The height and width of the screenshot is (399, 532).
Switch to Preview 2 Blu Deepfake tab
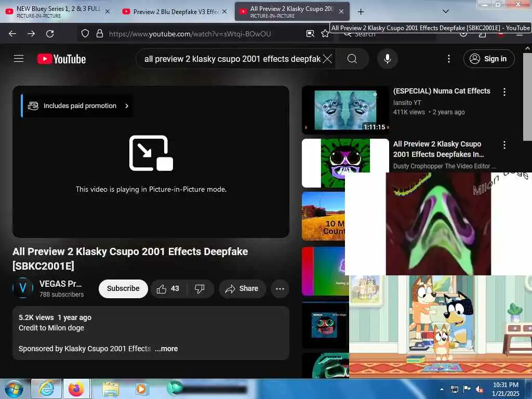tap(175, 11)
